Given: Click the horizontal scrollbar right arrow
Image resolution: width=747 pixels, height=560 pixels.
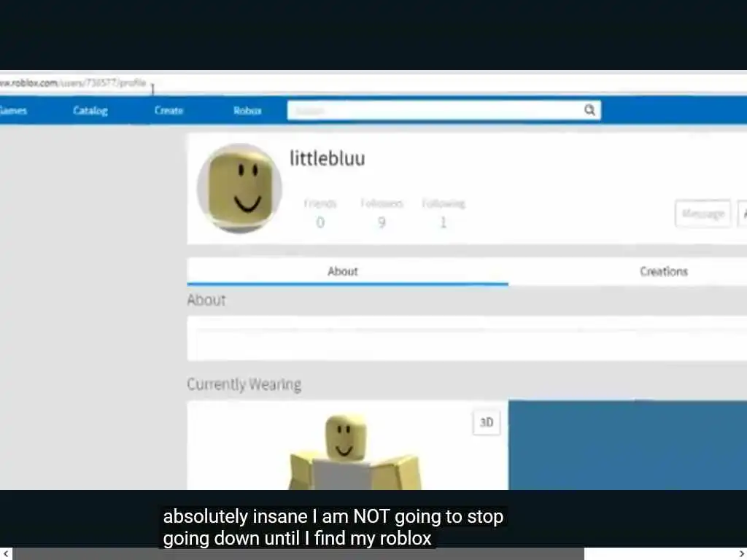Looking at the screenshot, I should pyautogui.click(x=741, y=554).
